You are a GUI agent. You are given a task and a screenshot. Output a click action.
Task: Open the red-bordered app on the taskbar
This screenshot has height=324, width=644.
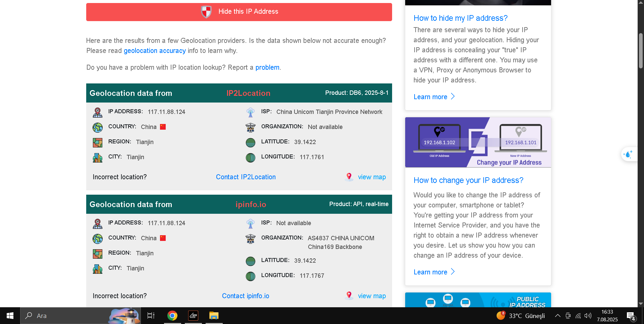193,316
